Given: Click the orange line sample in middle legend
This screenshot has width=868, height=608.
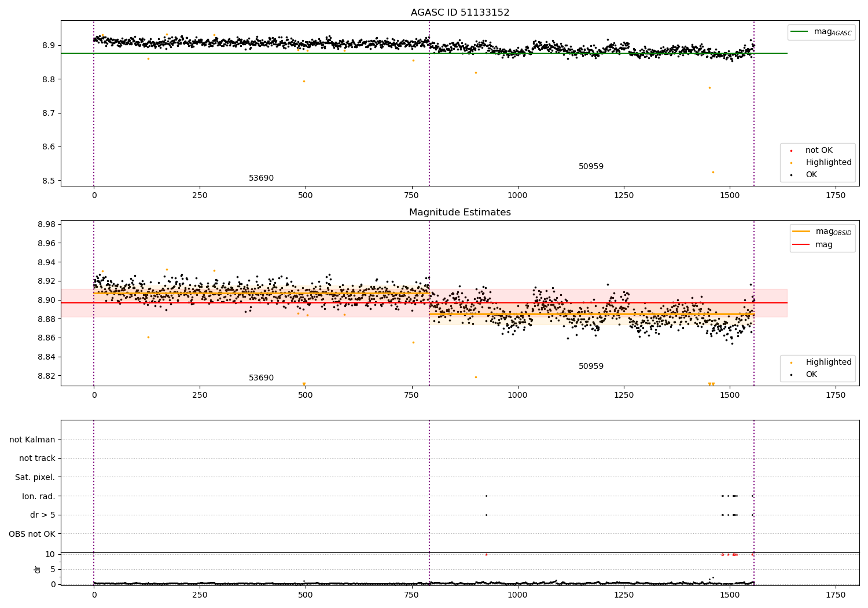Looking at the screenshot, I should click(x=801, y=232).
